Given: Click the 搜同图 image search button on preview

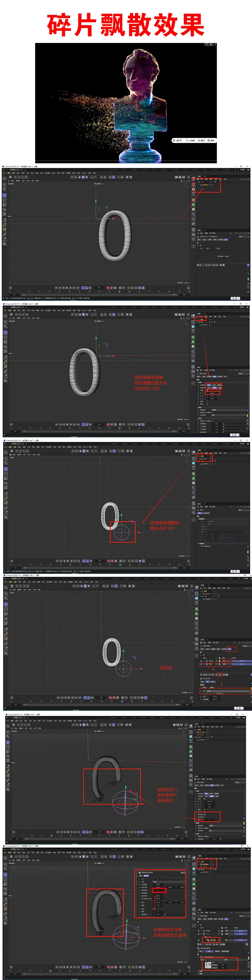Looking at the screenshot, I should [x=178, y=141].
